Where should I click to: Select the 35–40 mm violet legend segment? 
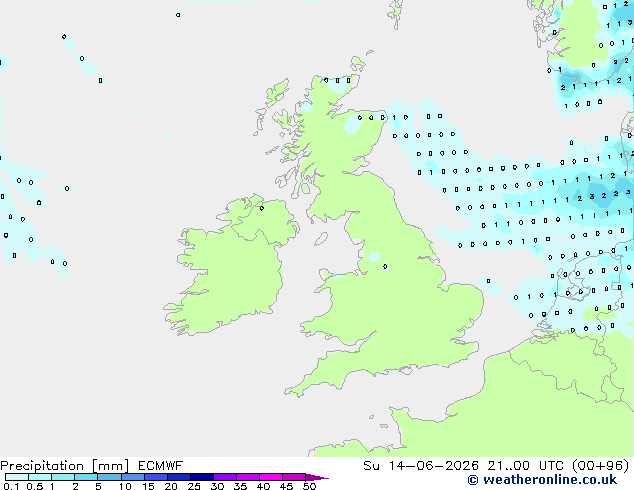[247, 477]
